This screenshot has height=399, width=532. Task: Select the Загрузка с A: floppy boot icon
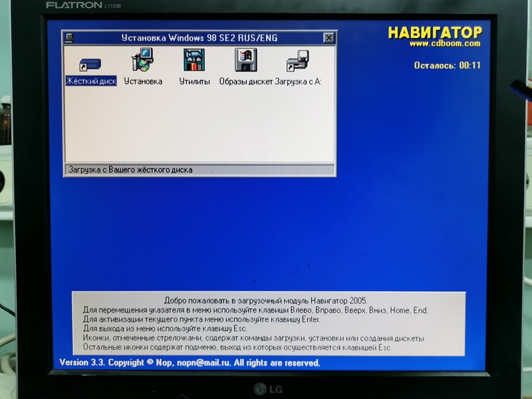coord(297,61)
